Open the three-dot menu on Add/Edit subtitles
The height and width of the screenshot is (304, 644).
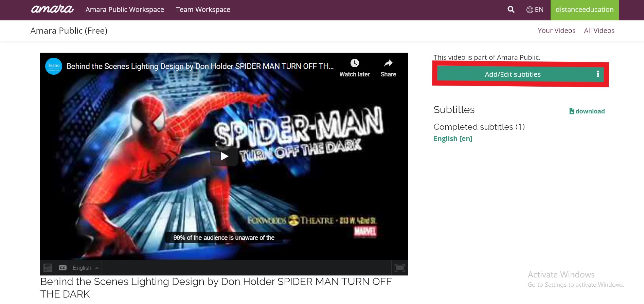coord(598,74)
